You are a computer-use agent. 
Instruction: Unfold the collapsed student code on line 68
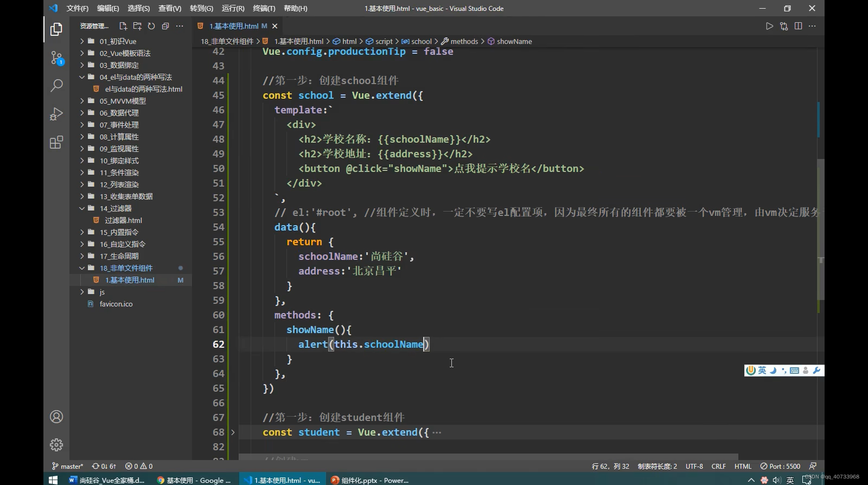click(x=233, y=432)
